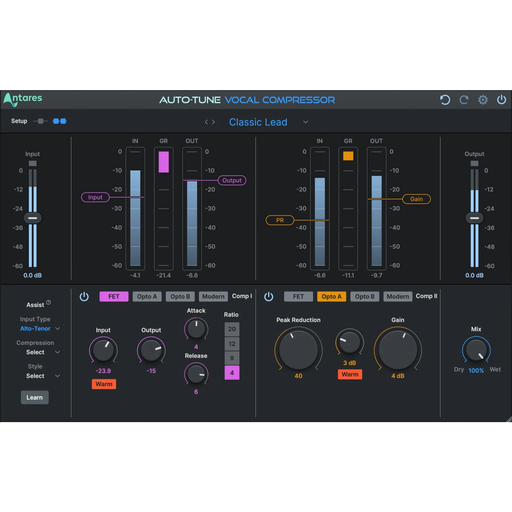Image resolution: width=512 pixels, height=512 pixels.
Task: Click the Comp I Input knob
Action: point(103,350)
